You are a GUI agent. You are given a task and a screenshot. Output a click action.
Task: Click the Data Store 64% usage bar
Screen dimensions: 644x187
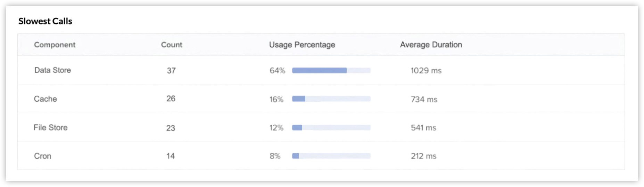pyautogui.click(x=331, y=70)
